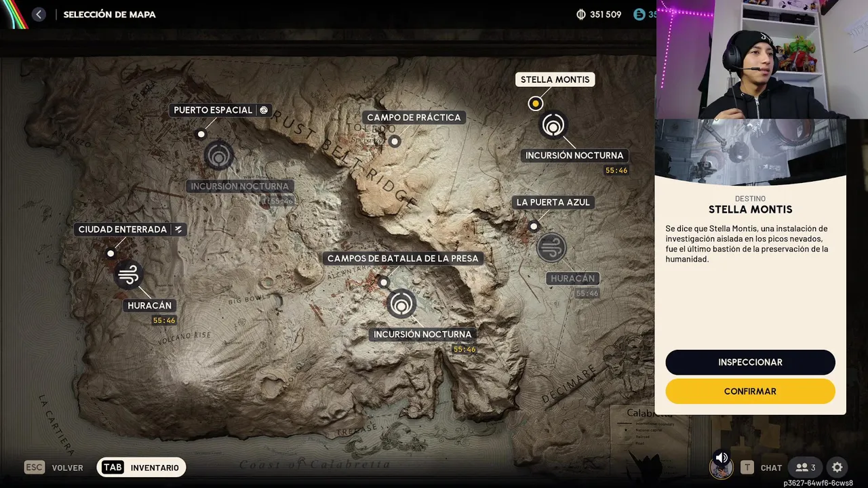Image resolution: width=868 pixels, height=488 pixels.
Task: Confirm Stella Montis with the Confirmar button
Action: point(750,391)
